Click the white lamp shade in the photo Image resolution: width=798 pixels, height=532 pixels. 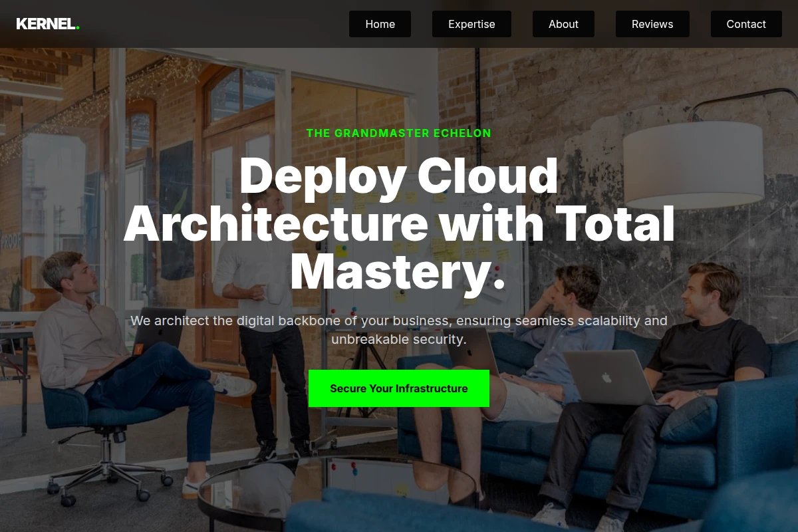(694, 164)
